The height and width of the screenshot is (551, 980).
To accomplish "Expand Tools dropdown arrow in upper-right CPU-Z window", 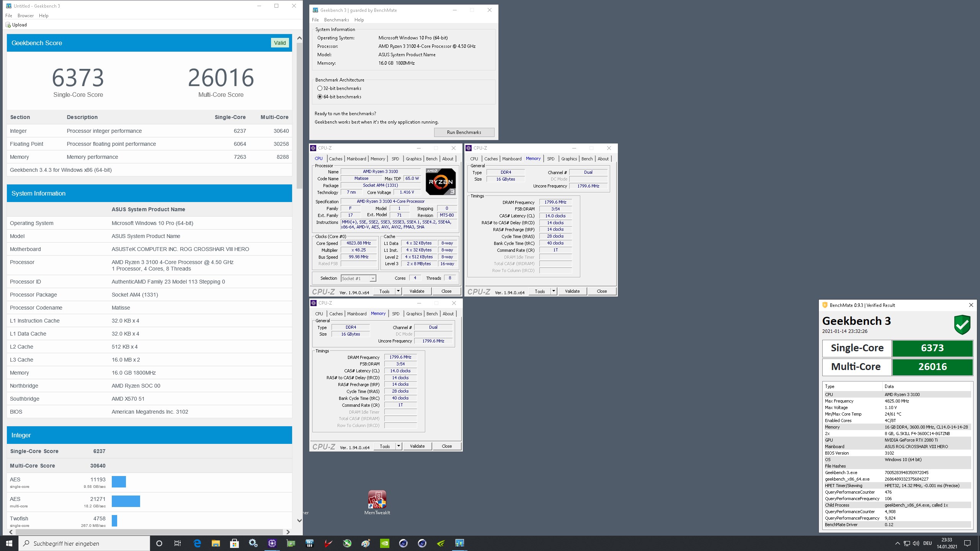I will (554, 291).
